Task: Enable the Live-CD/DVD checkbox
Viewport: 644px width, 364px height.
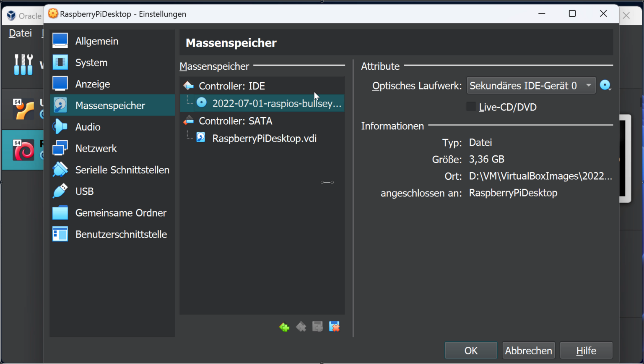Action: click(471, 107)
